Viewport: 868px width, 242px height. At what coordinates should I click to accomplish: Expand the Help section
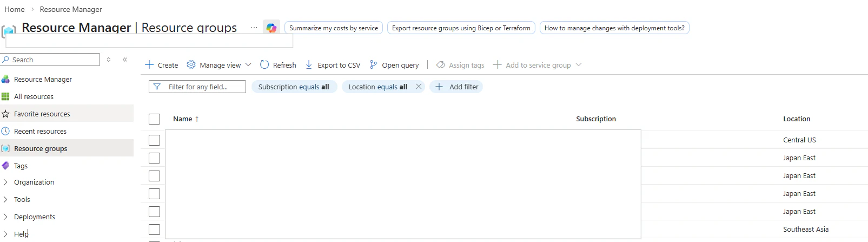tap(5, 234)
